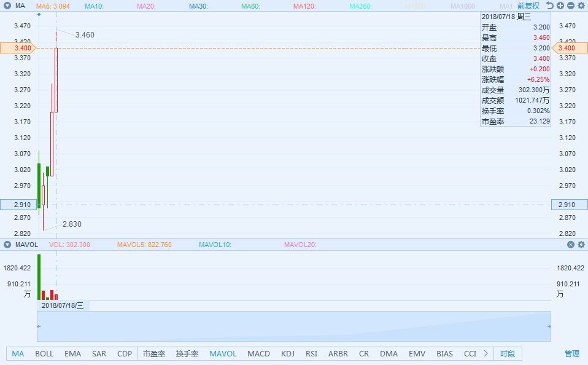This screenshot has width=588, height=365.
Task: Open the 前复权 adjustment dropdown
Action: point(528,6)
